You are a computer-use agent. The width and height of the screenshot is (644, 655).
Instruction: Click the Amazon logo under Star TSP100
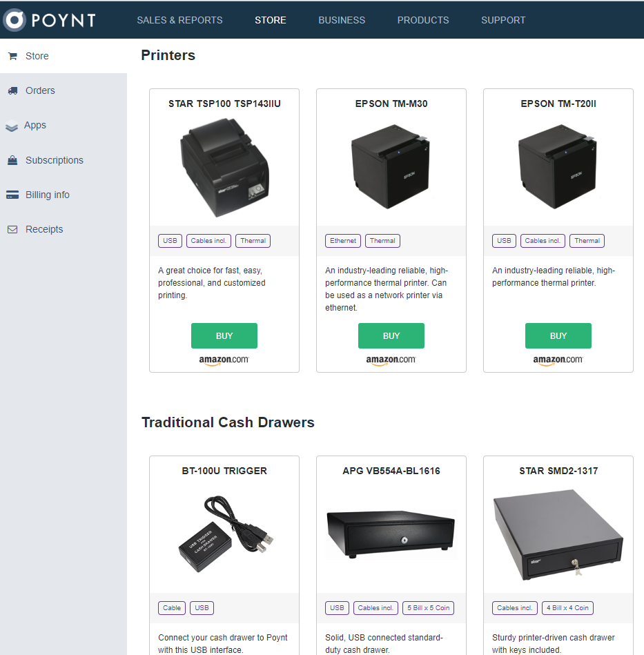[x=224, y=360]
